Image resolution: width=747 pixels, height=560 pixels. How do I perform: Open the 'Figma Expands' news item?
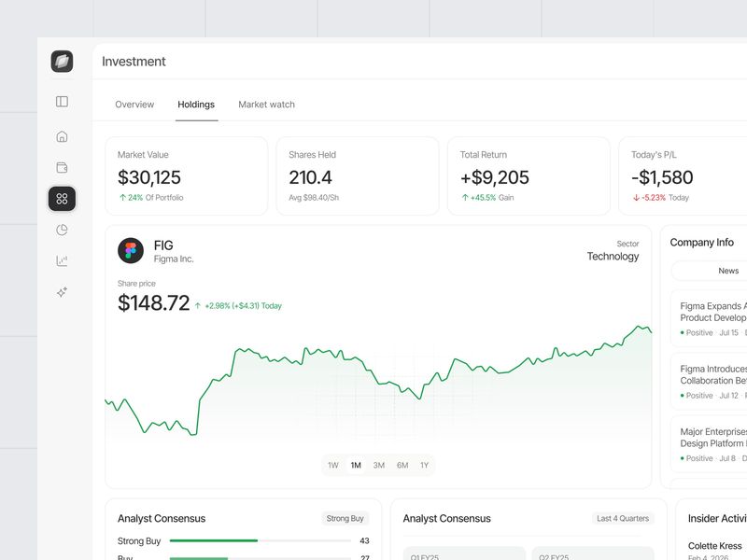709,318
